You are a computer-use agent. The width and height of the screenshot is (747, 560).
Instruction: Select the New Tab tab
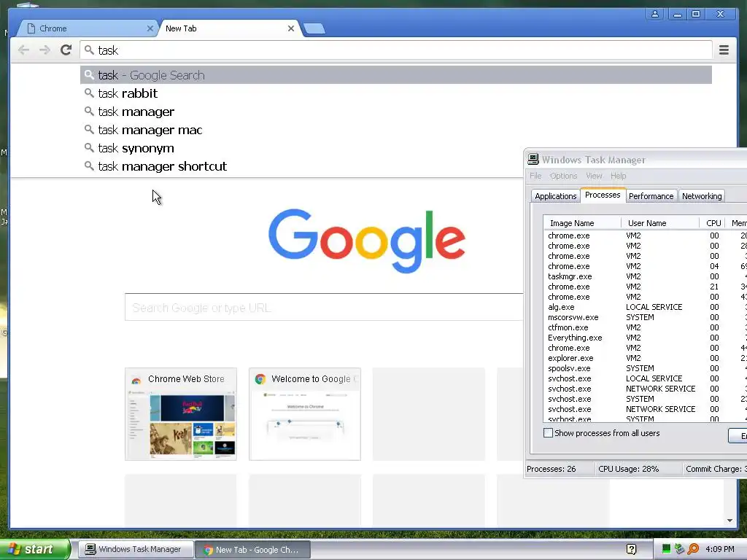coord(228,28)
